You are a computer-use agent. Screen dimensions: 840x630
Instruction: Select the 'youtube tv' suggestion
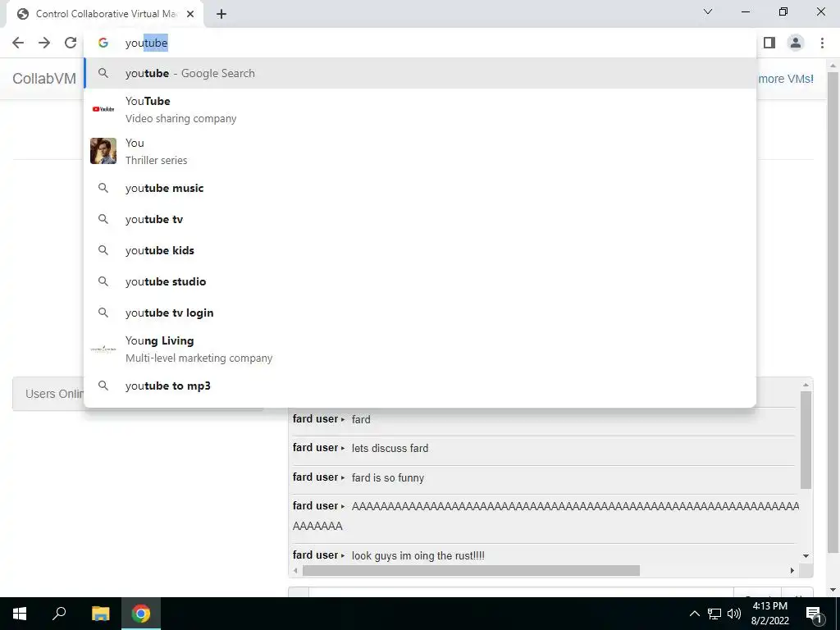[420, 219]
